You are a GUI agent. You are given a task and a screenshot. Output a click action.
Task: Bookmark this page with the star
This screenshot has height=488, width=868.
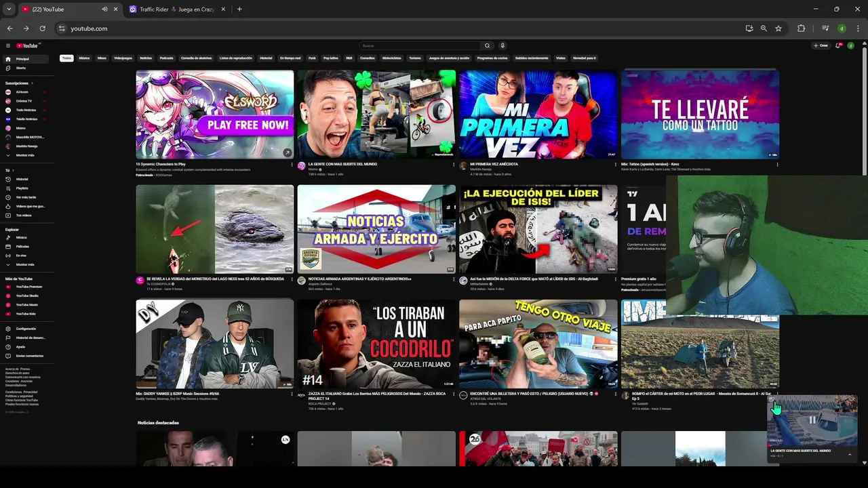click(778, 28)
